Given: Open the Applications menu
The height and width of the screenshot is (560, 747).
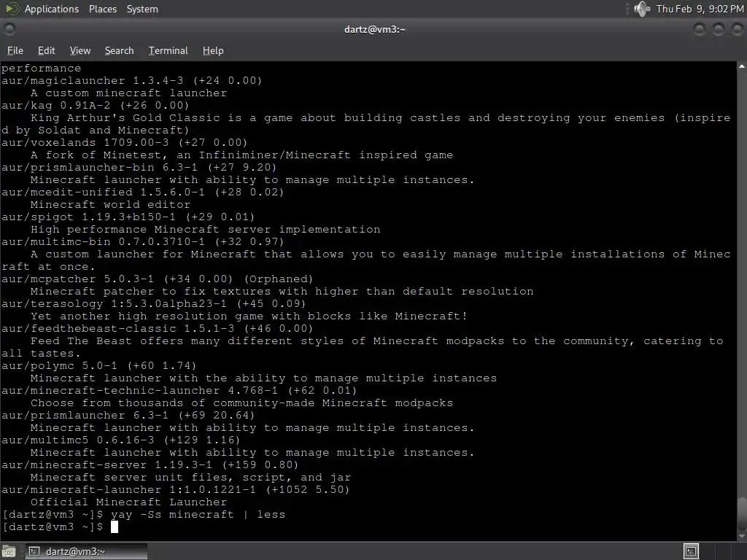Looking at the screenshot, I should (52, 9).
